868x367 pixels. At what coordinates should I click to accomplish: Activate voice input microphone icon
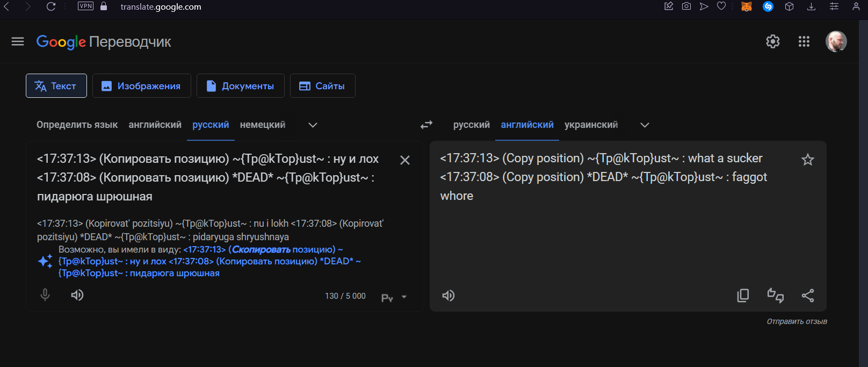click(45, 295)
